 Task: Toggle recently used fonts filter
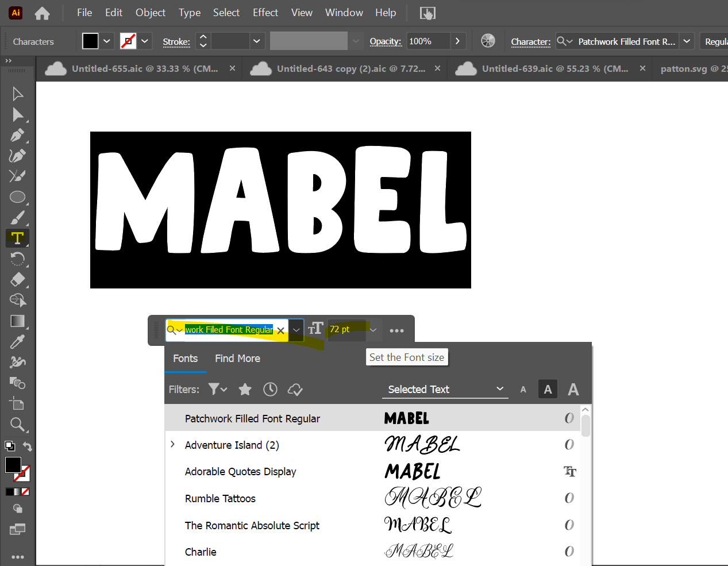270,390
